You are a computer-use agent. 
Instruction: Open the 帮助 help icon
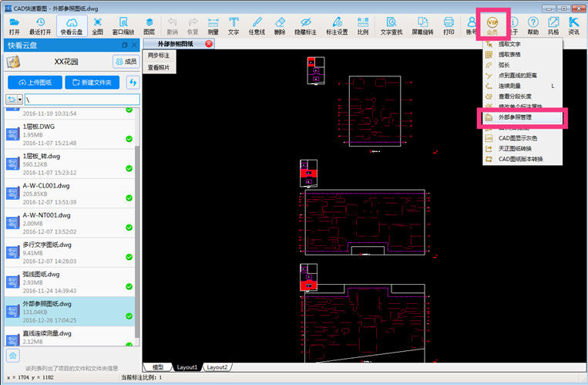[533, 26]
